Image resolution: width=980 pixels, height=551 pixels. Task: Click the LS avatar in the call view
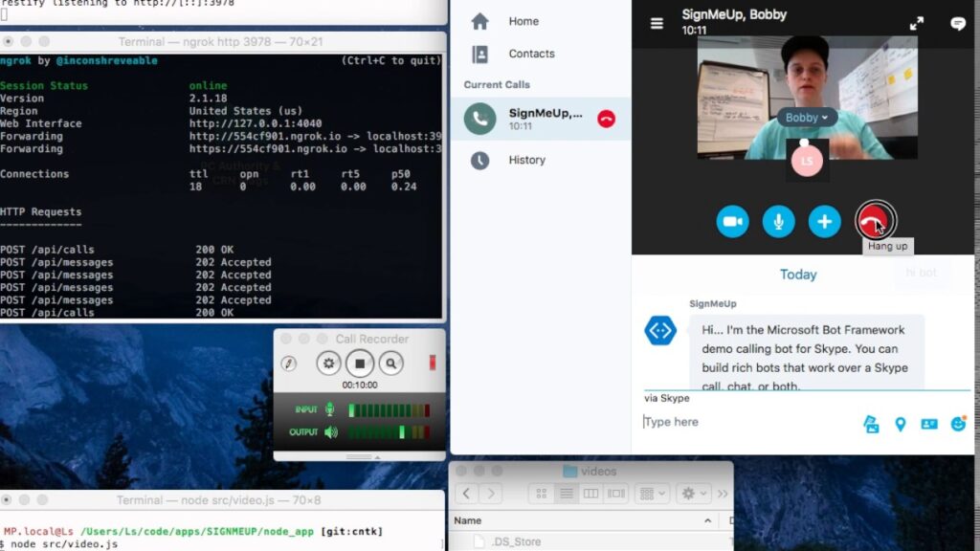tap(807, 161)
